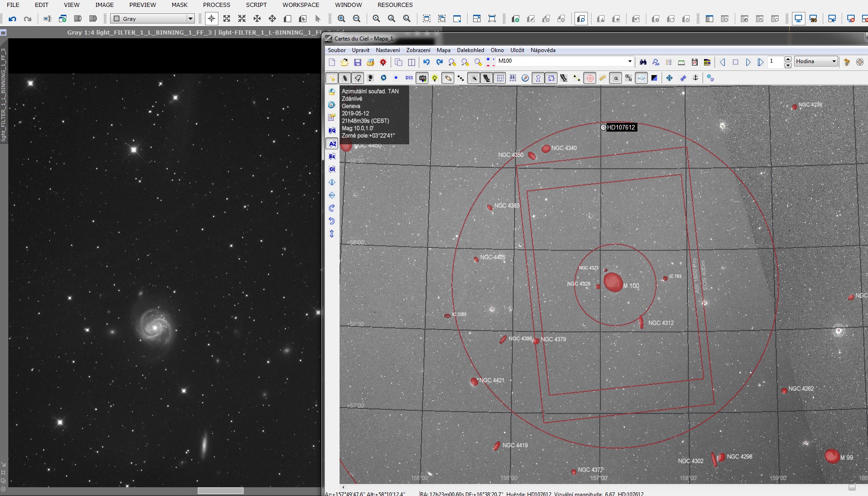Click the New Preview tool icon
Viewport: 868px width, 496px height.
[287, 19]
